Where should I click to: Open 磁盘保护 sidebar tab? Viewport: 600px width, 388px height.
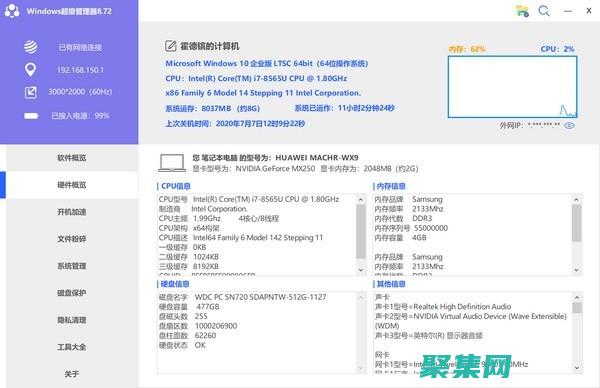click(72, 293)
